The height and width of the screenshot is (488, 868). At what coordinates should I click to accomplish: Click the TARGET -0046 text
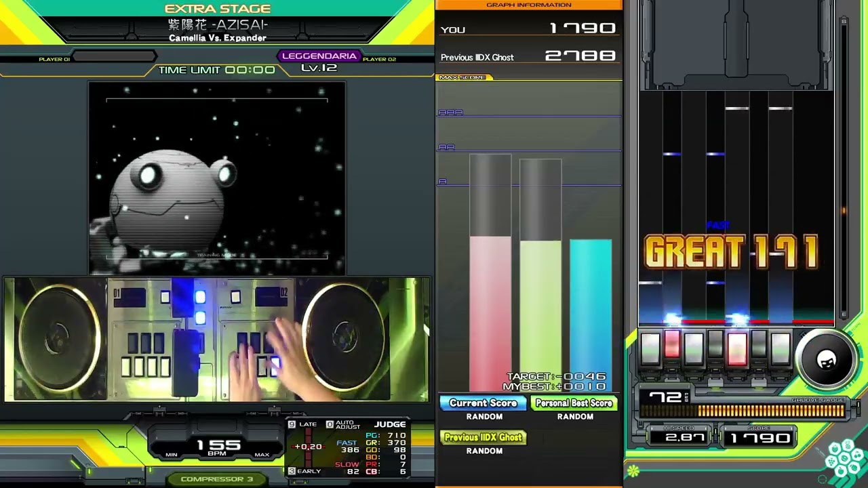pyautogui.click(x=556, y=377)
